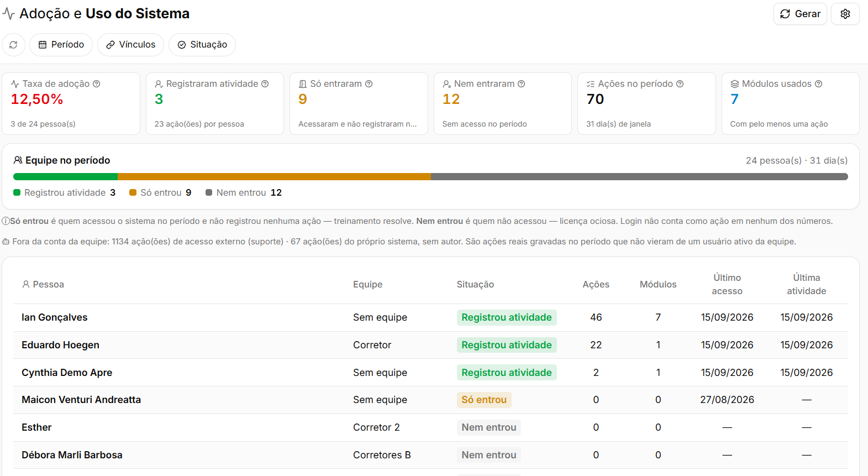This screenshot has width=868, height=476.
Task: Click the Sort by Módulos column header
Action: point(658,285)
